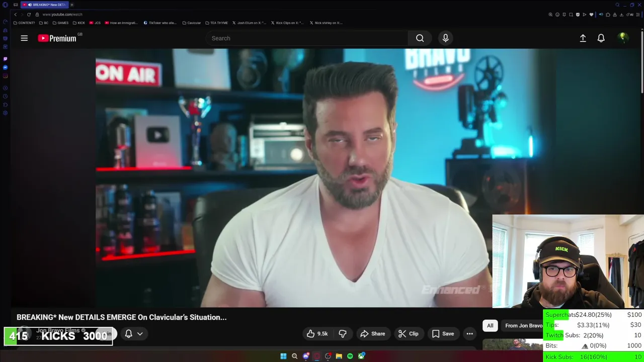Open the browser profile person icon
This screenshot has width=644, height=362.
[x=615, y=15]
